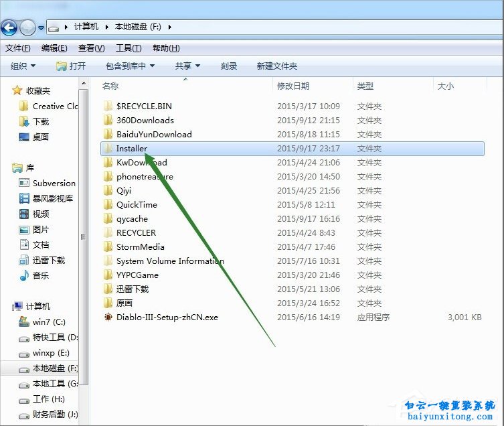504x426 pixels.
Task: Open 暴风影视库 library in sidebar
Action: [46, 198]
